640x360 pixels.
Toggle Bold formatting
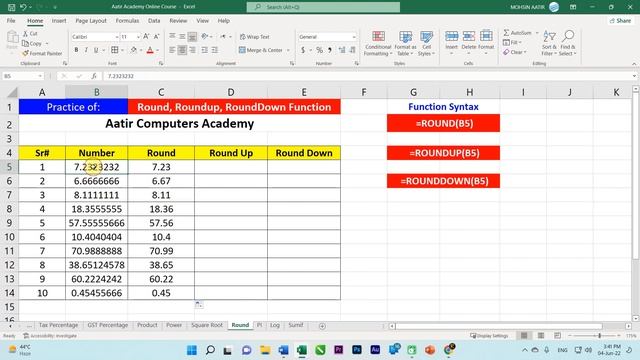point(76,50)
